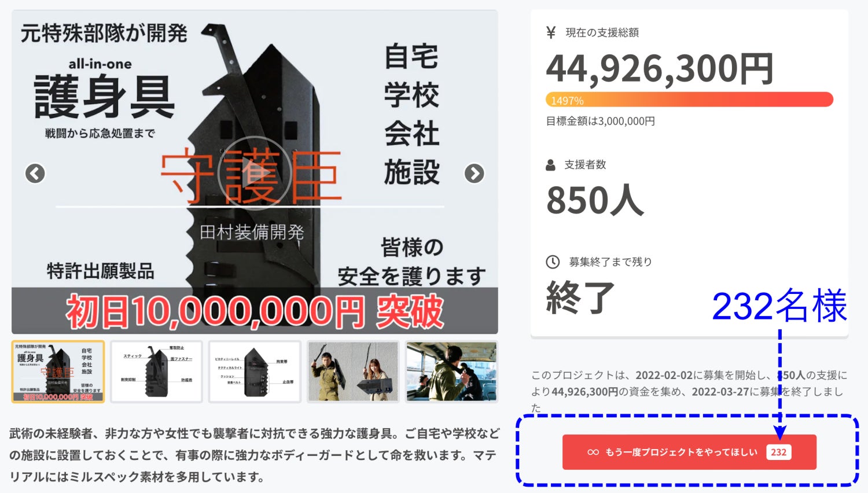
Task: Click the next slide arrow on carousel
Action: tap(475, 173)
